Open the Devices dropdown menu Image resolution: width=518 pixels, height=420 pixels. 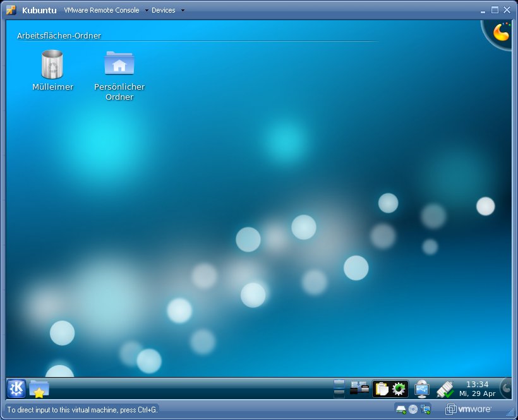click(x=168, y=10)
